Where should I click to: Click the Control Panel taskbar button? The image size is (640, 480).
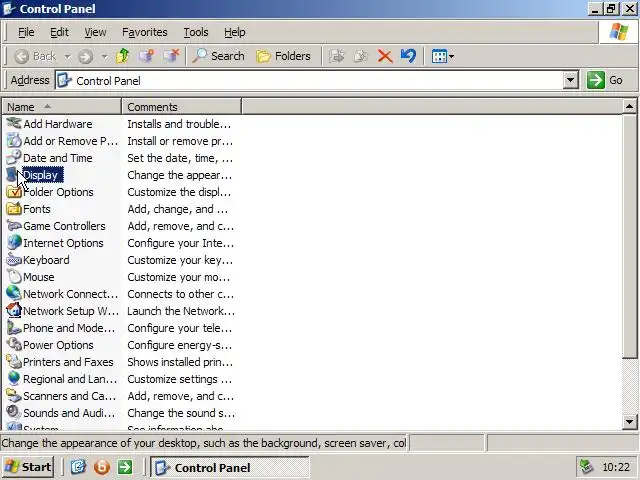pyautogui.click(x=230, y=467)
